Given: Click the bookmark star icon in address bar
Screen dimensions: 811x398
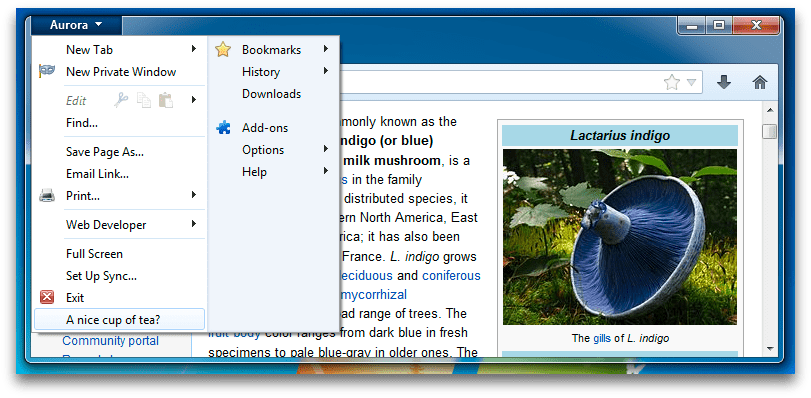Looking at the screenshot, I should pyautogui.click(x=671, y=82).
